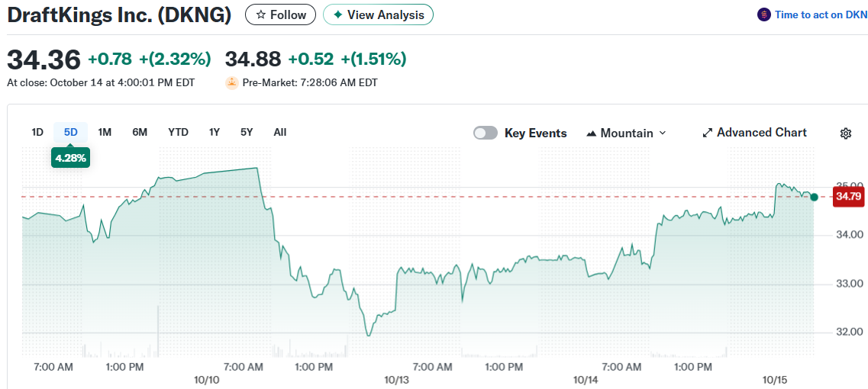Image resolution: width=868 pixels, height=389 pixels.
Task: Click the red 34.79 price label
Action: [x=848, y=197]
